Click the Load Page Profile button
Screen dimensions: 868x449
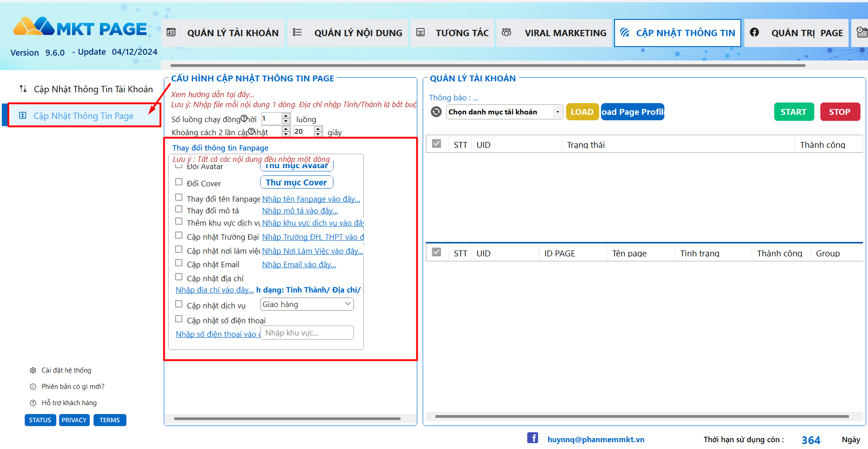point(632,112)
